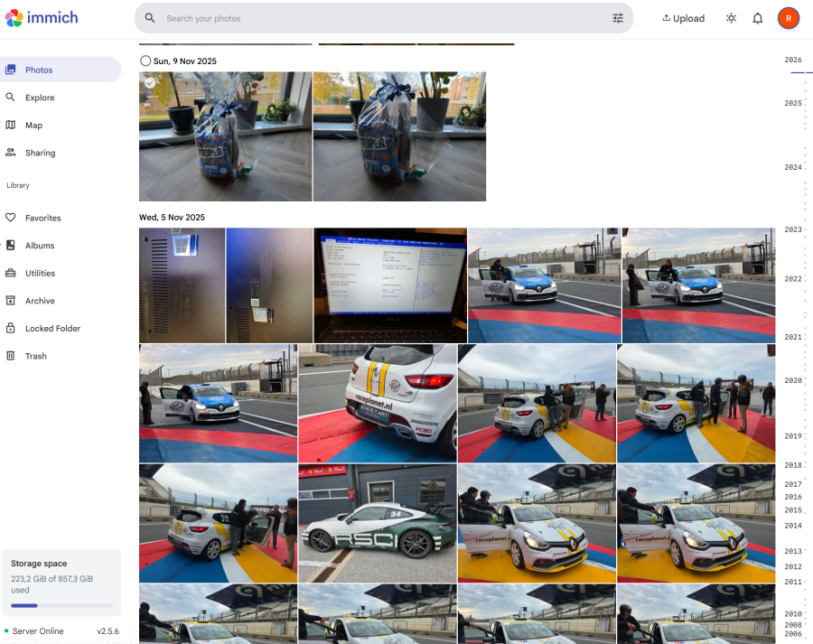
Task: Select all photos from Sun, 9 Nov 2025
Action: 145,61
